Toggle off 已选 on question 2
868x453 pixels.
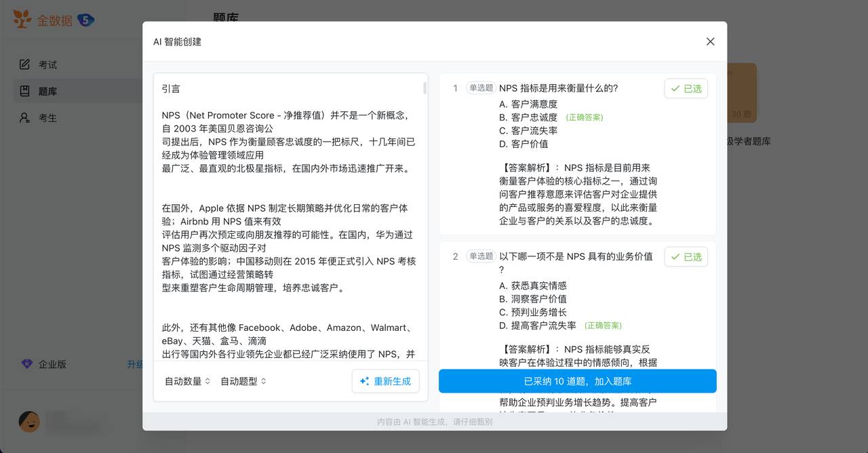pos(686,256)
